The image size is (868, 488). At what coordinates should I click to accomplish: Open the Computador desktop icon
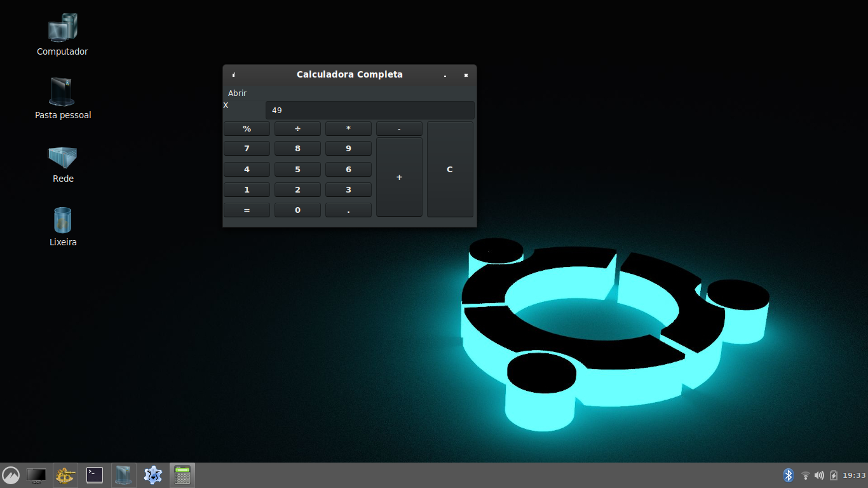62,35
